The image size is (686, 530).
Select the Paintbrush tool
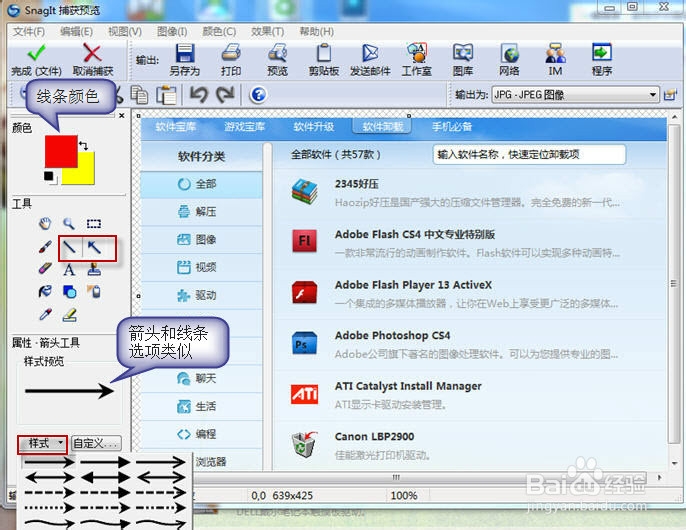click(45, 247)
